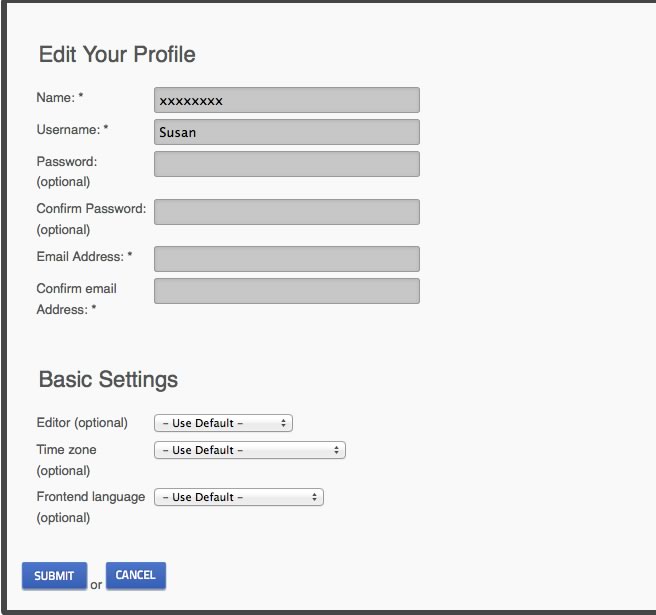Open the Frontend language Use Default dropdown

click(239, 497)
